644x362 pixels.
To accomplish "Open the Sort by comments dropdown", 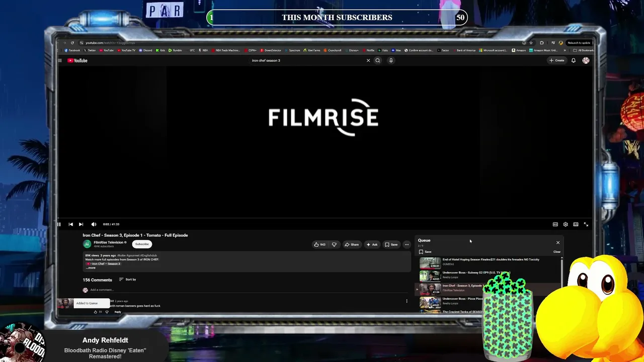I will [x=127, y=280].
